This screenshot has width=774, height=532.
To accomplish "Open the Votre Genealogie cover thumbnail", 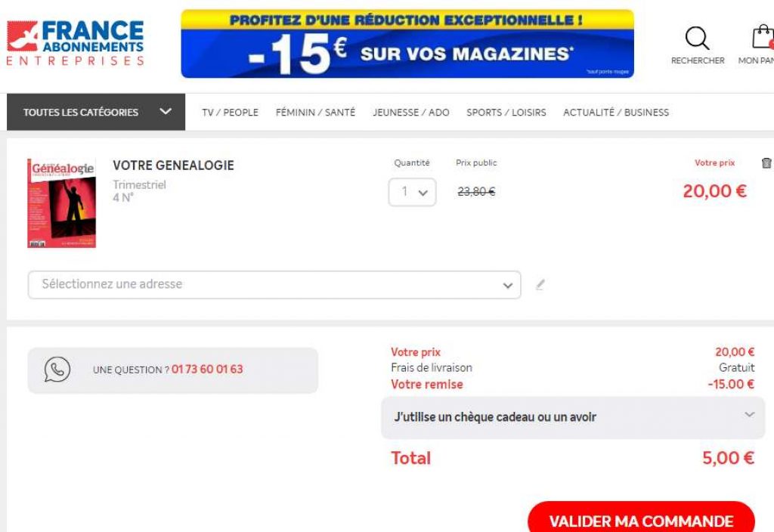I will click(x=62, y=203).
